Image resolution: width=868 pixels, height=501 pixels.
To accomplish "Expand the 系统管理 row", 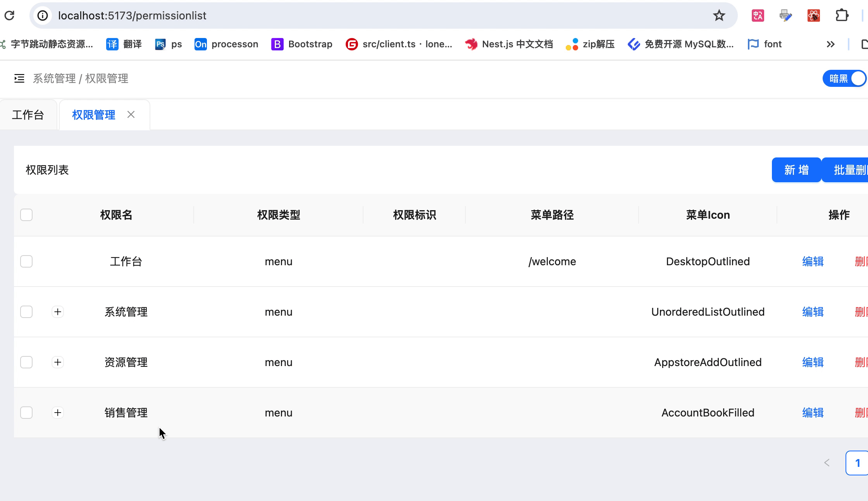I will coord(58,312).
